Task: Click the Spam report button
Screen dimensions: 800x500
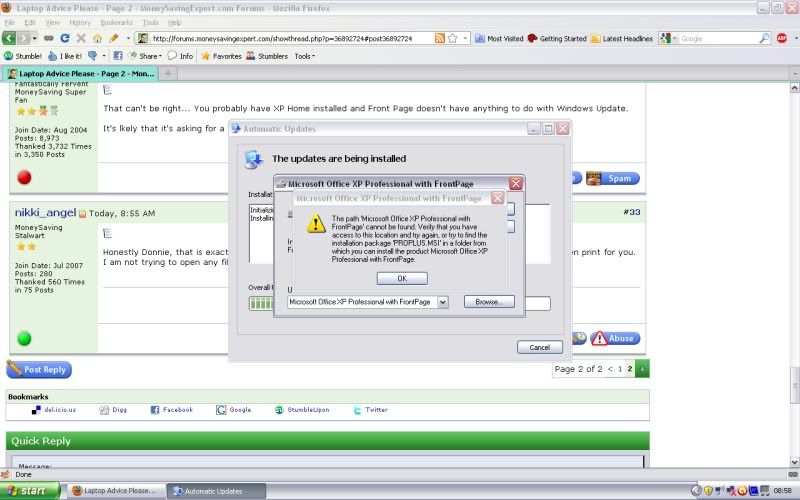Action: (x=613, y=178)
